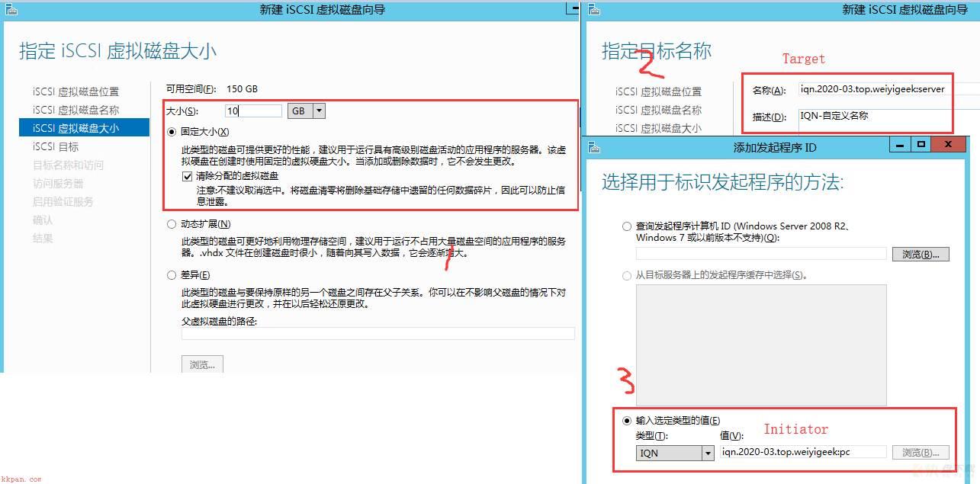Click 浏览 button under parent disk path
This screenshot has height=484, width=980.
tap(202, 364)
